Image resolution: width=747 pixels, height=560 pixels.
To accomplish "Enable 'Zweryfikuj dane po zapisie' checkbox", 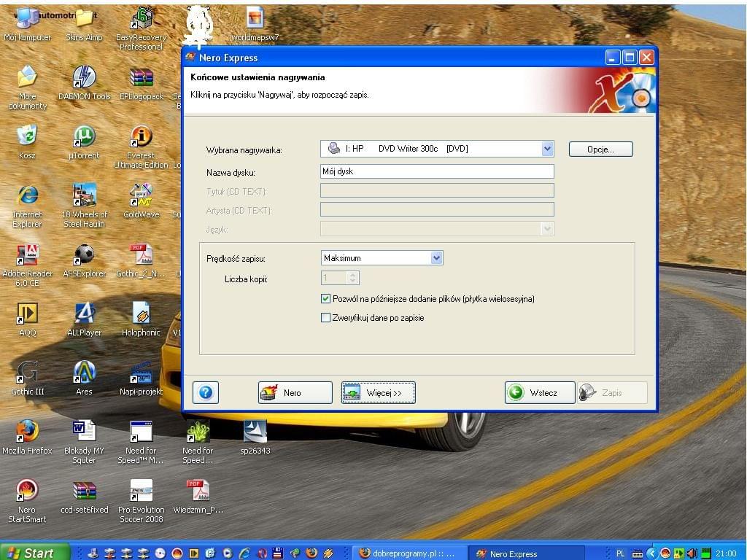I will click(326, 318).
